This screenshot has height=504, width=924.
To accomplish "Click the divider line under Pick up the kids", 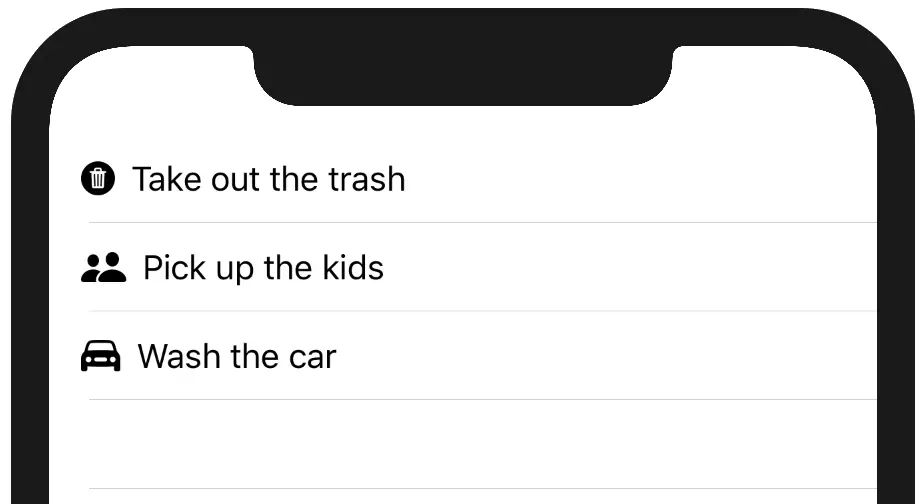I will point(483,311).
